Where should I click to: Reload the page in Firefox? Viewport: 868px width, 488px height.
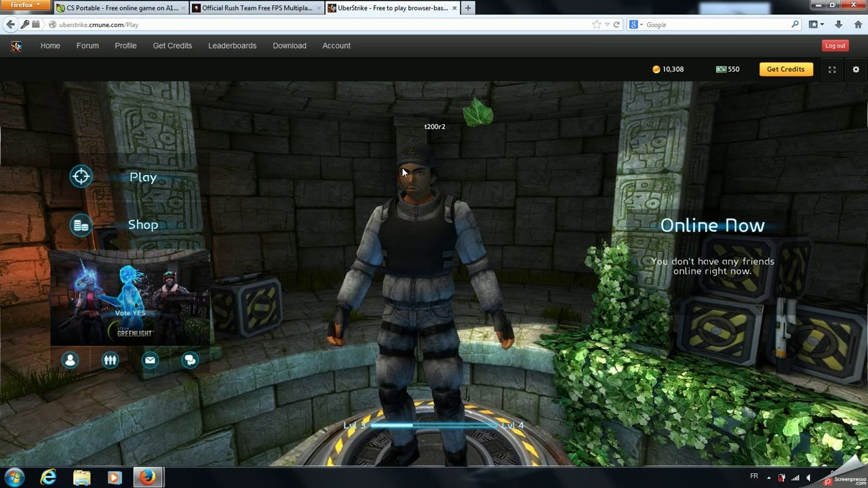pyautogui.click(x=616, y=24)
